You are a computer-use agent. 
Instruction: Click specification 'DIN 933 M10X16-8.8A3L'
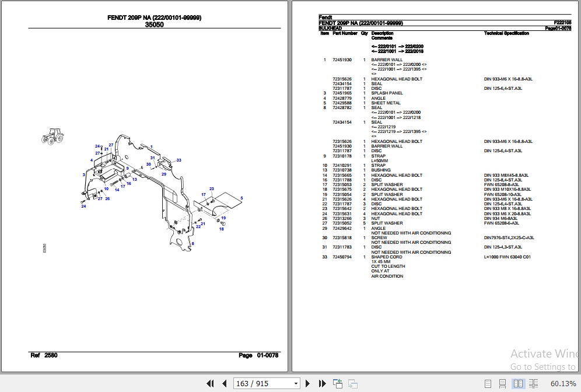tap(508, 190)
